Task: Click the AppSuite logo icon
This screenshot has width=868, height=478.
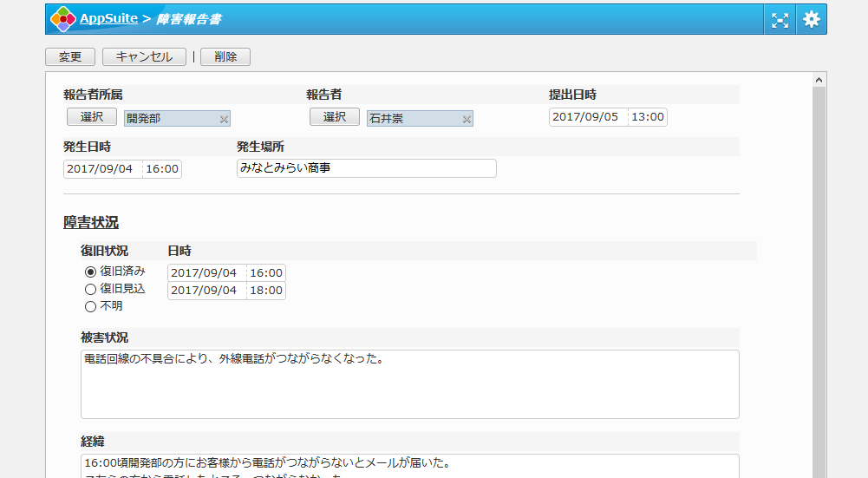Action: pos(63,19)
